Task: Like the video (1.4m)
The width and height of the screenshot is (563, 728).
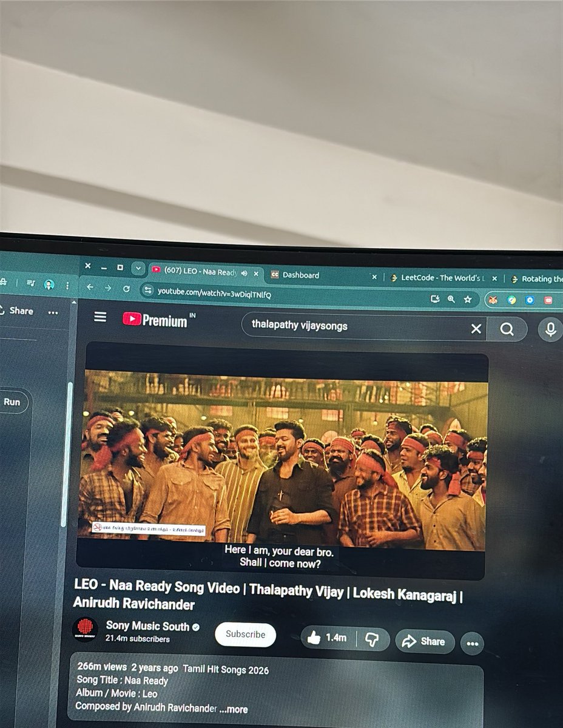Action: click(x=328, y=638)
